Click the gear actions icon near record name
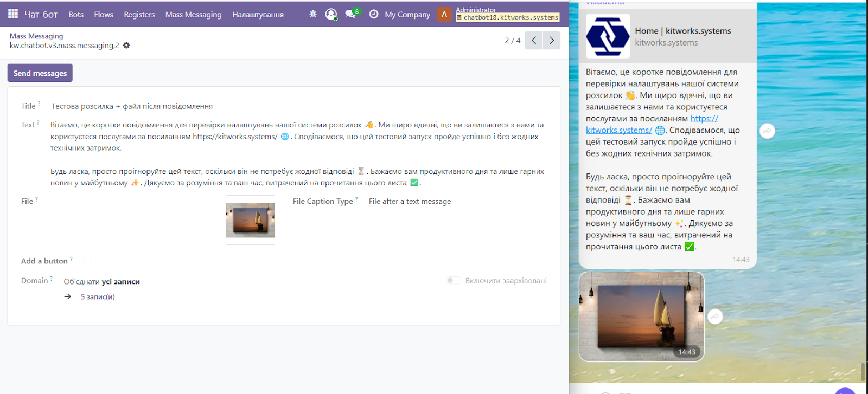Image resolution: width=868 pixels, height=394 pixels. coord(126,46)
